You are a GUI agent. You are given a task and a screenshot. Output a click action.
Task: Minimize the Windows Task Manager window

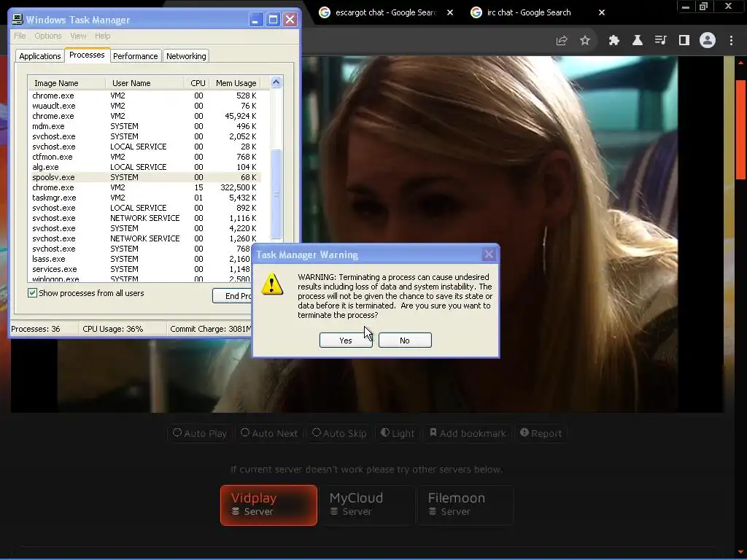pyautogui.click(x=256, y=20)
